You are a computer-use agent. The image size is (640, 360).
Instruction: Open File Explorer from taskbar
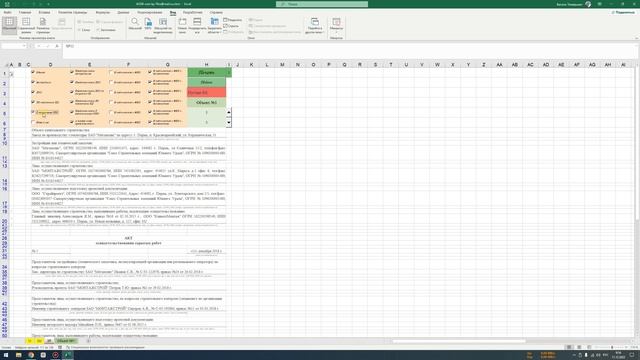click(x=18, y=355)
